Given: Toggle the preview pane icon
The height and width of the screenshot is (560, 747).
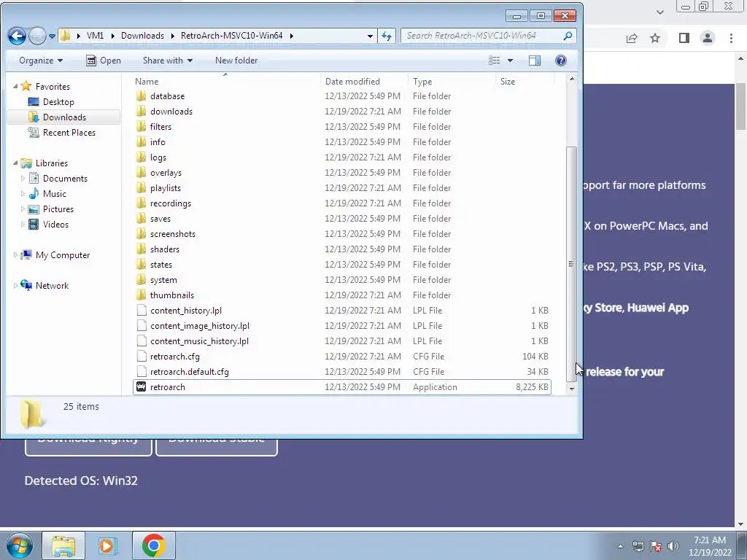Looking at the screenshot, I should 535,61.
